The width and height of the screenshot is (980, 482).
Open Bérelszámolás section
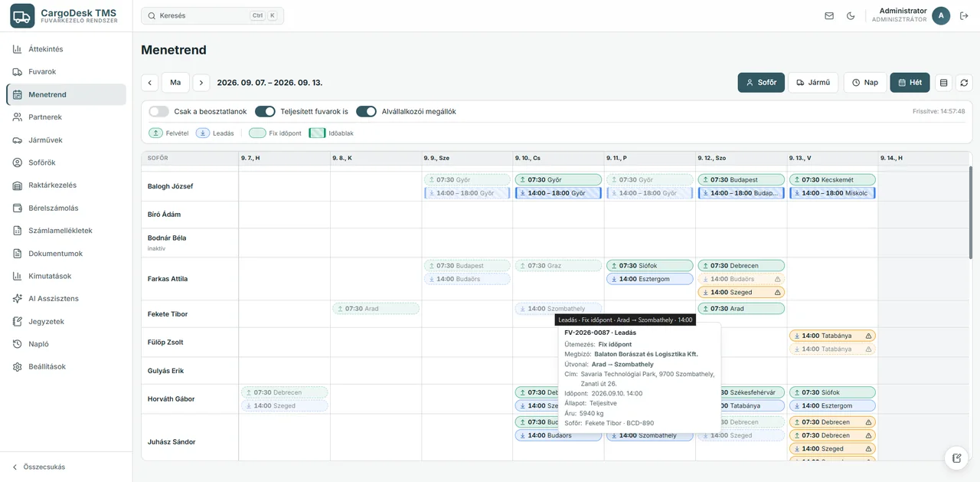66,208
